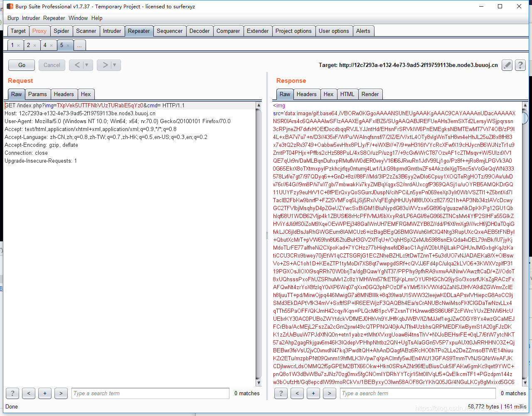Show response Hex view
The height and width of the screenshot is (416, 532).
click(x=329, y=94)
